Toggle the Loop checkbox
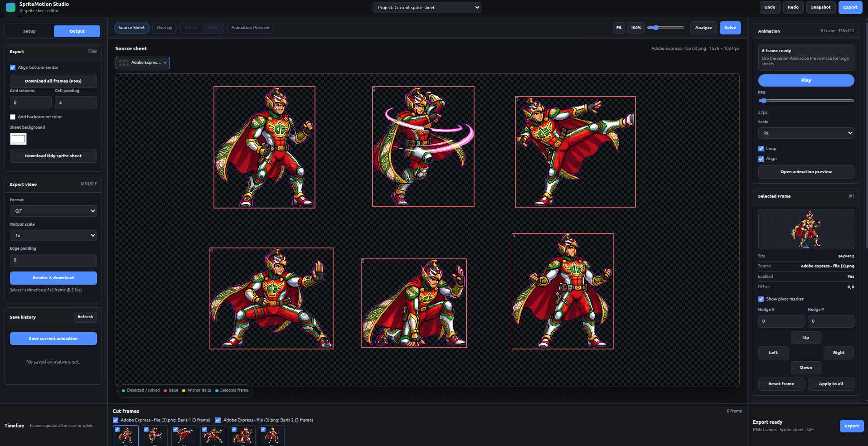 point(761,149)
